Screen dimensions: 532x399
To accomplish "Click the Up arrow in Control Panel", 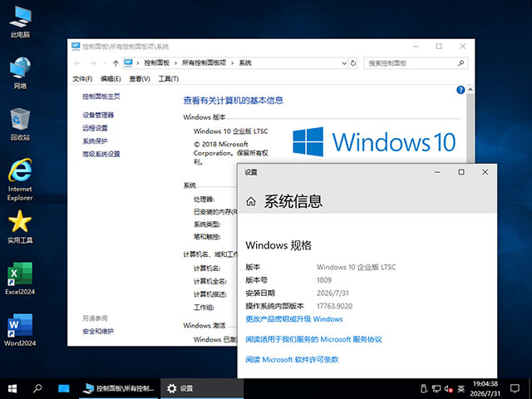I will tap(116, 63).
